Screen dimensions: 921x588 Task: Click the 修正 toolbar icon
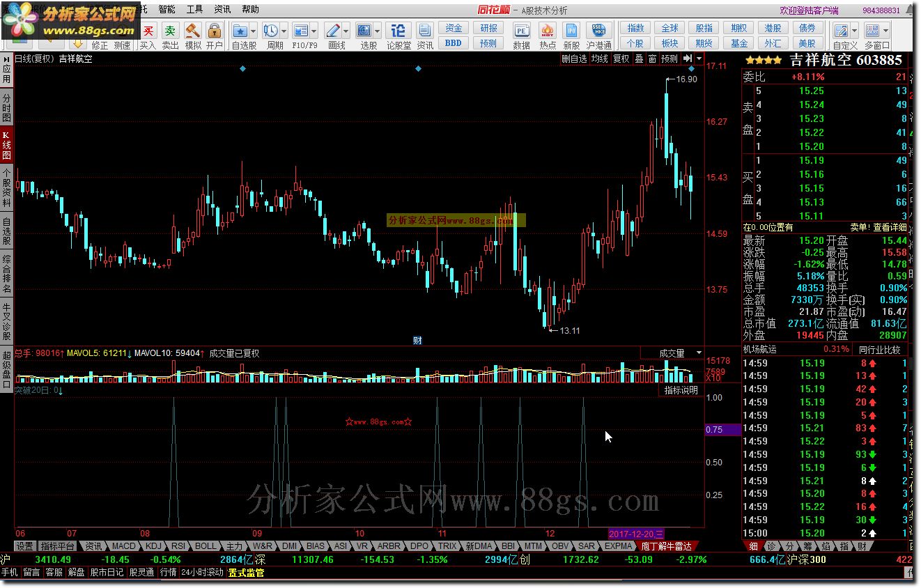click(x=100, y=45)
